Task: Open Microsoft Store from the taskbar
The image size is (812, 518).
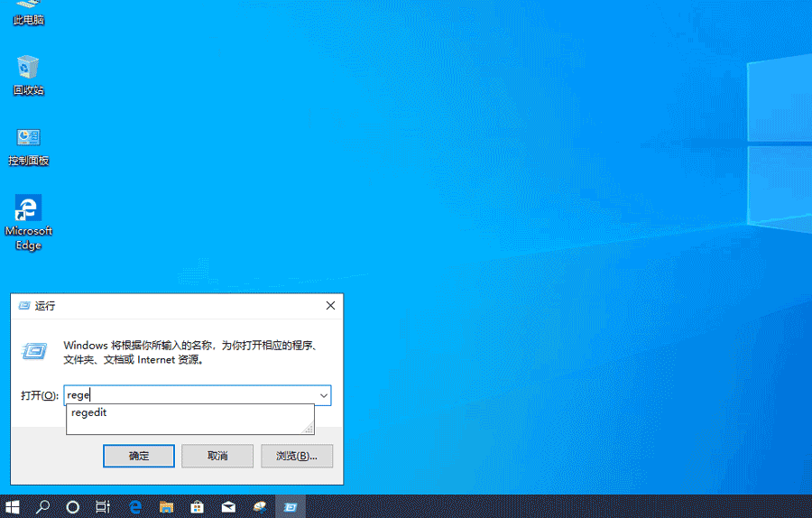Action: pos(198,506)
